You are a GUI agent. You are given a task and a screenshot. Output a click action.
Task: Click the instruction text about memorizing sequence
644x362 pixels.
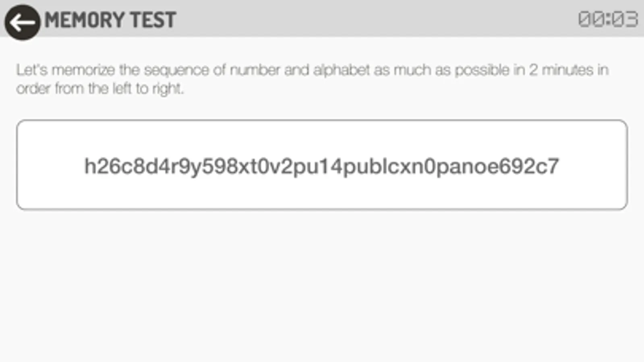point(312,70)
